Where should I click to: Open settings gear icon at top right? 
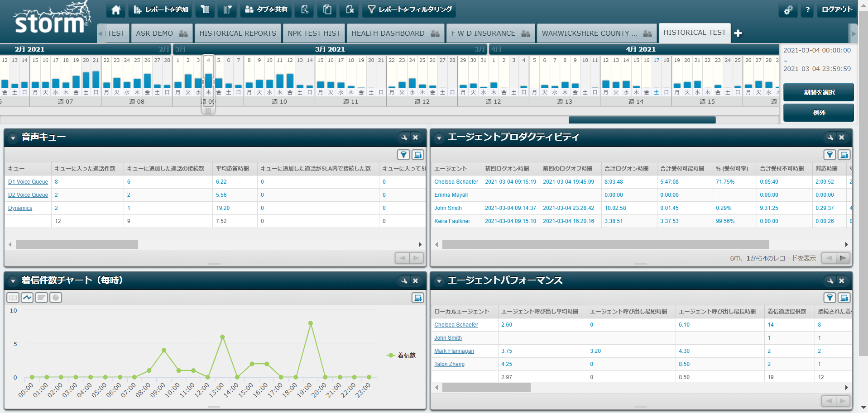(x=788, y=9)
